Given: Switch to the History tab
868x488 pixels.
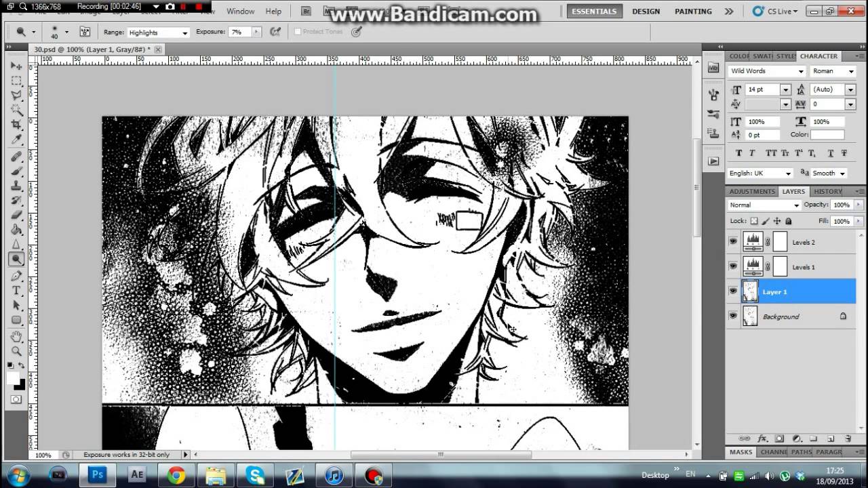Looking at the screenshot, I should coord(827,192).
